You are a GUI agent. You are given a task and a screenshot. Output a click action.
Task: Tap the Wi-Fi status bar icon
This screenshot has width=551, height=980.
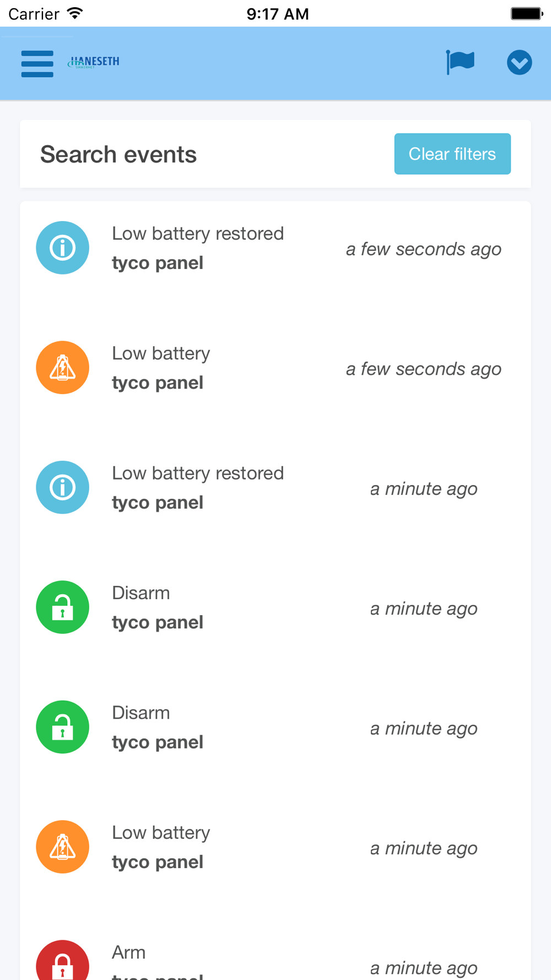point(74,13)
